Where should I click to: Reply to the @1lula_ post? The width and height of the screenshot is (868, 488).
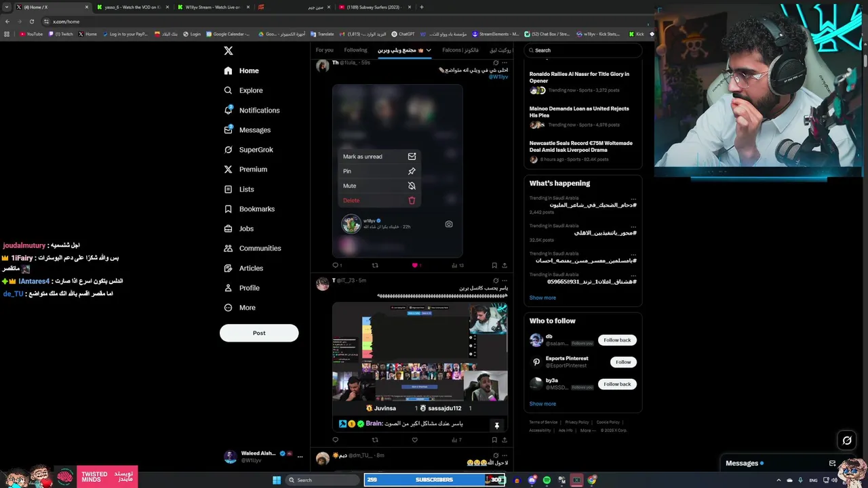point(335,265)
